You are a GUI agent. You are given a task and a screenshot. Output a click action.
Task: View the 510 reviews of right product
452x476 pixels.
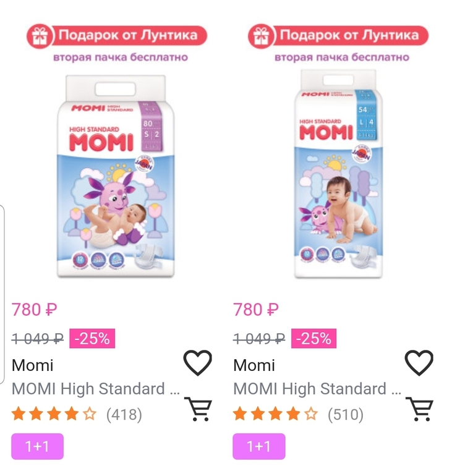pos(346,414)
